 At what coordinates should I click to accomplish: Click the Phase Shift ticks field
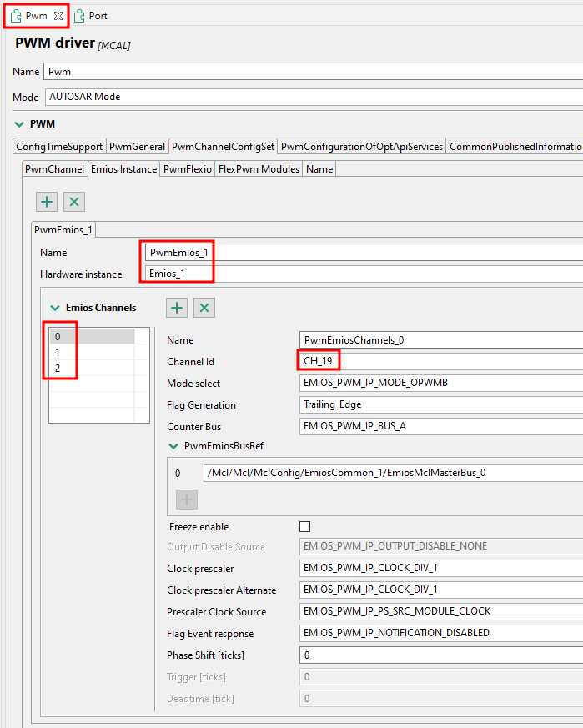click(x=441, y=655)
